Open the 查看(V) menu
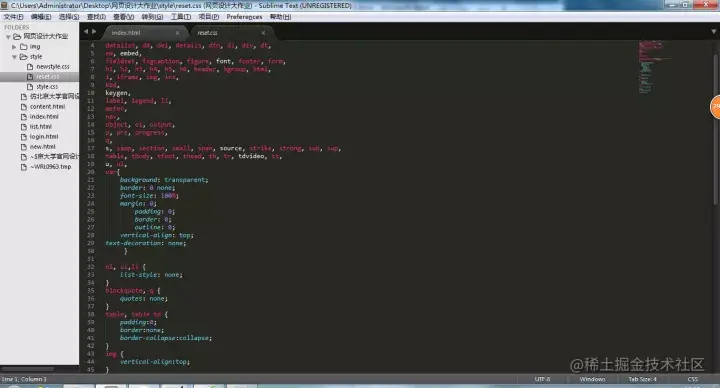This screenshot has height=388, width=720. (124, 17)
